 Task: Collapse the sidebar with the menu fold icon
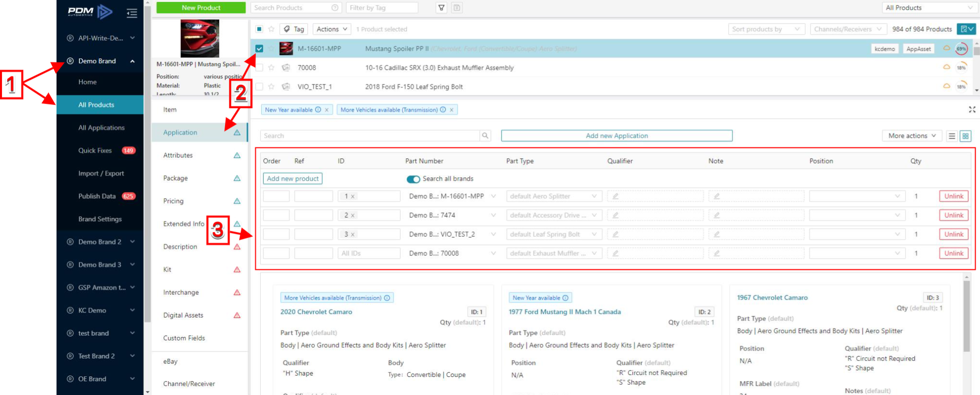pos(132,13)
